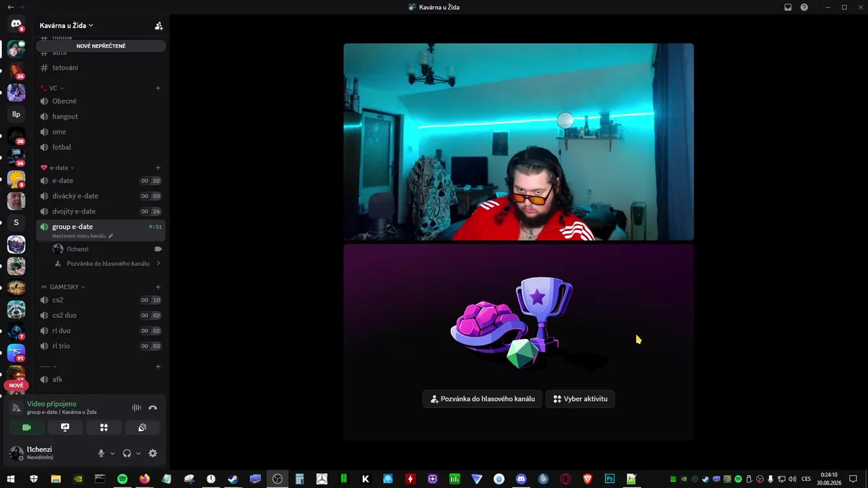
Task: Open the Help icon in title bar
Action: (x=804, y=7)
